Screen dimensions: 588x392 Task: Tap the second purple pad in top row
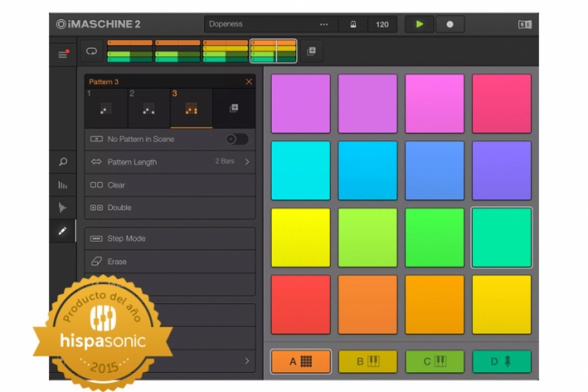368,103
